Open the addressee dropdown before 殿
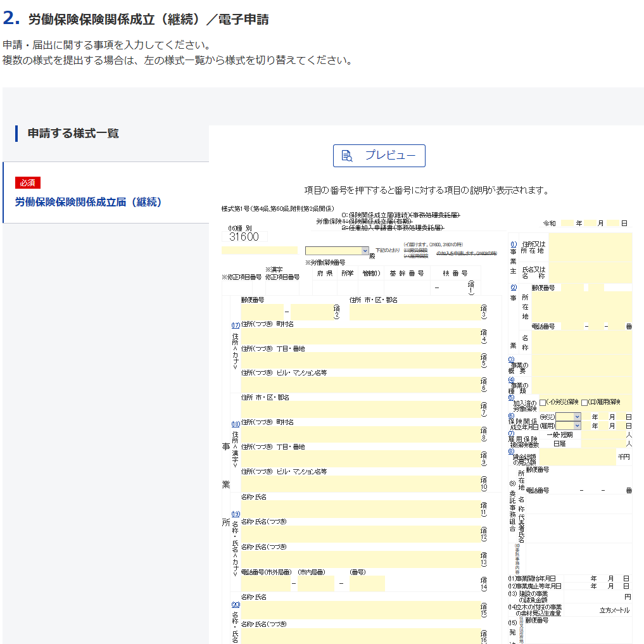 coord(337,251)
